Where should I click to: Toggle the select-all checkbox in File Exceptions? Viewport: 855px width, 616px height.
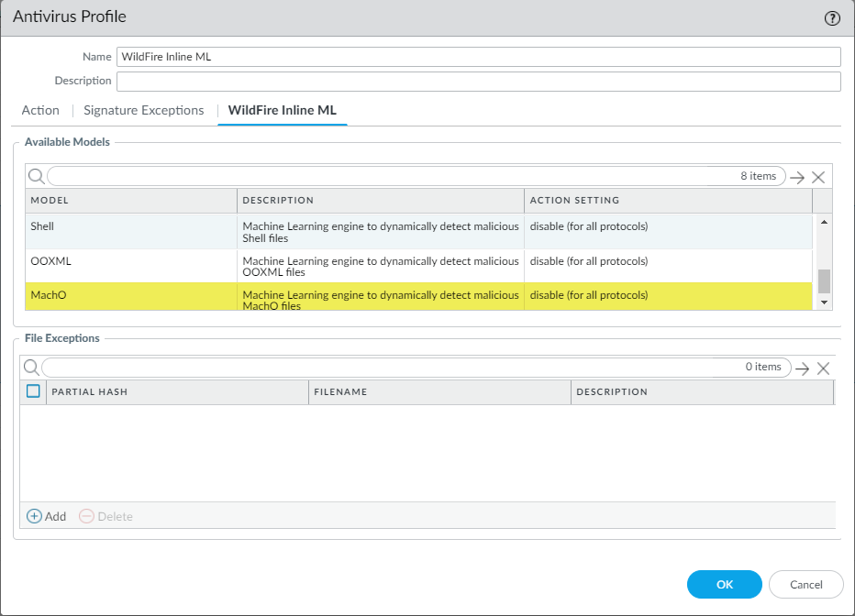click(x=33, y=391)
